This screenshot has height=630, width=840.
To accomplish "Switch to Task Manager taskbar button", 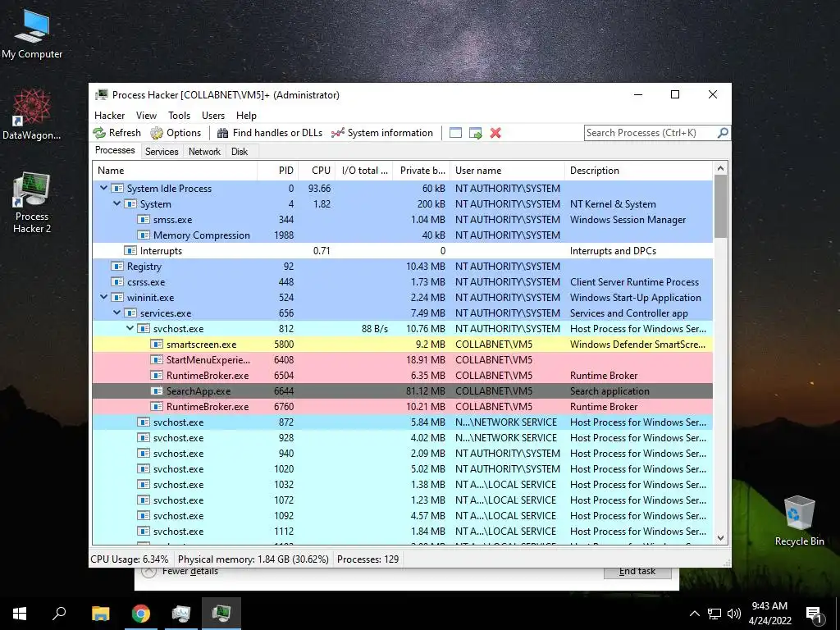I will (181, 614).
